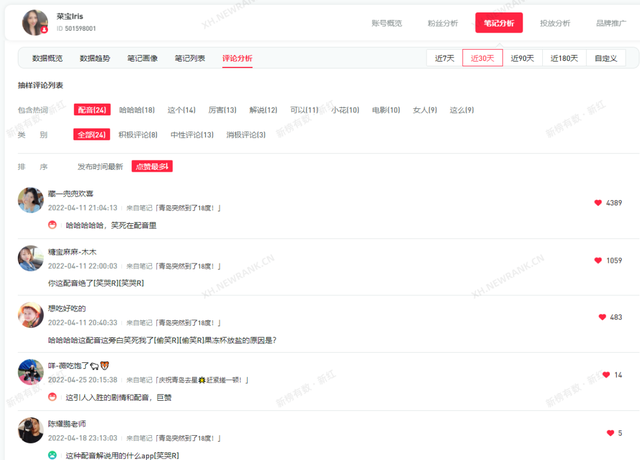Open the 投放分析 tab

tap(555, 23)
